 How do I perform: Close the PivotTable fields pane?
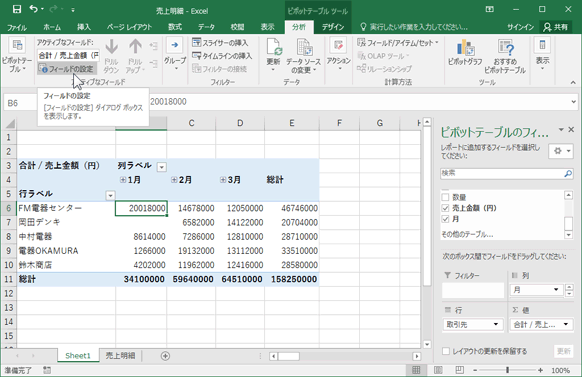click(571, 130)
